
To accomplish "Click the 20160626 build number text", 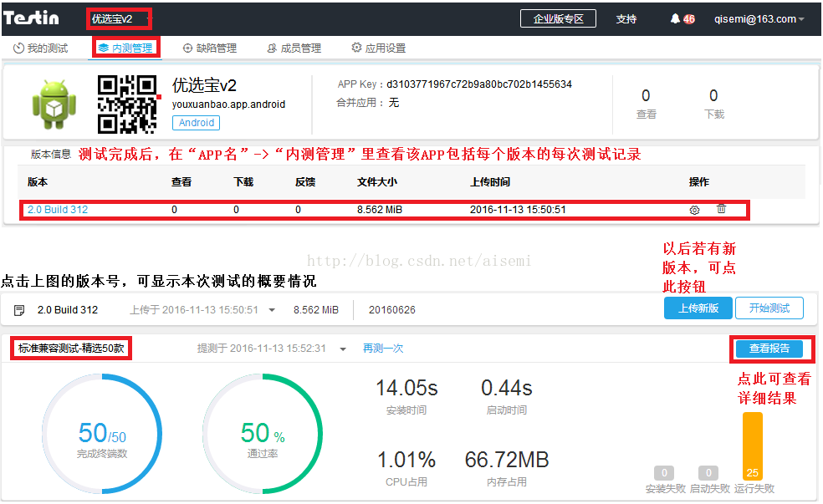I will point(392,310).
